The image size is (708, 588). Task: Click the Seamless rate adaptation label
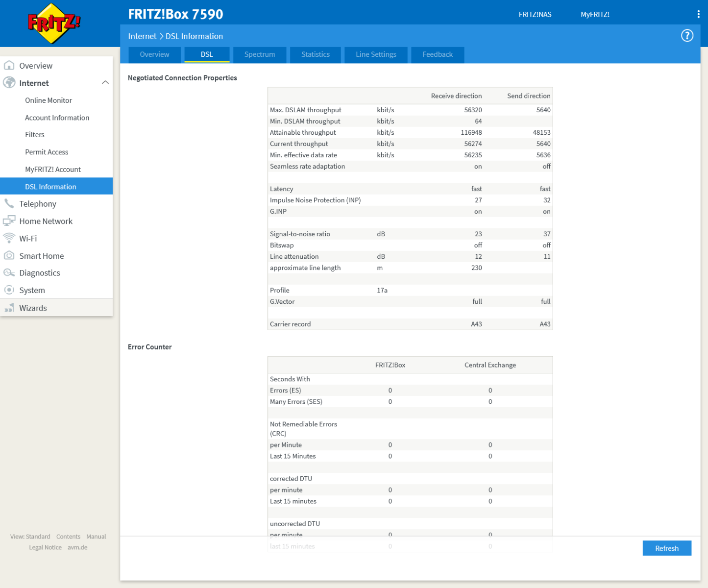307,166
